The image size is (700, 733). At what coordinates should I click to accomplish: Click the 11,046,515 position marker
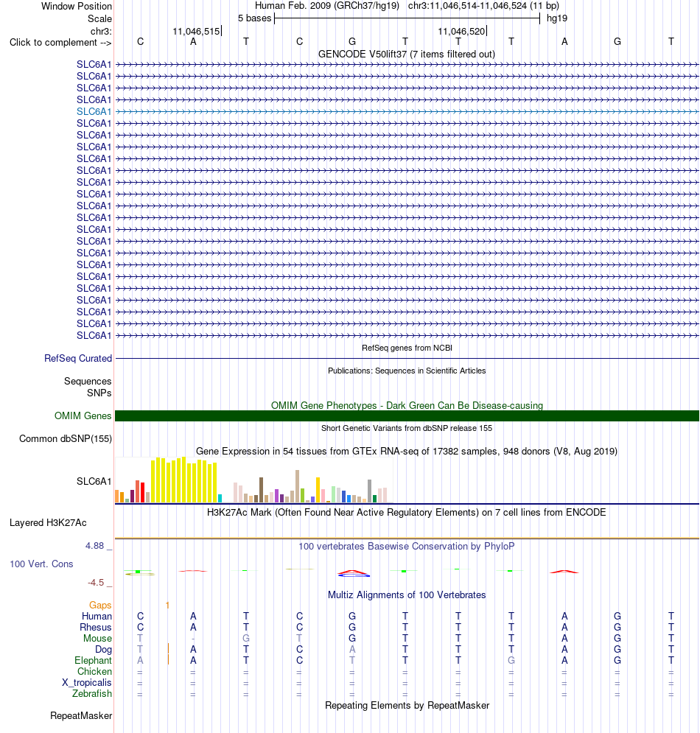point(197,32)
